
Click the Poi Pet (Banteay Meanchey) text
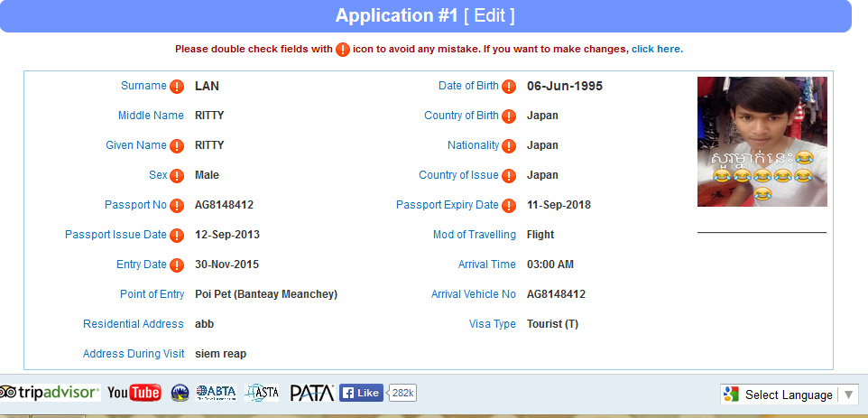(x=266, y=294)
